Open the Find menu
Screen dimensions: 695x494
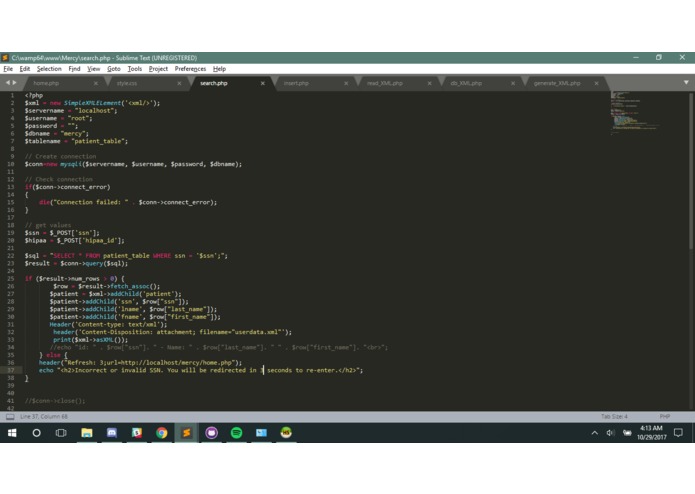tap(74, 69)
